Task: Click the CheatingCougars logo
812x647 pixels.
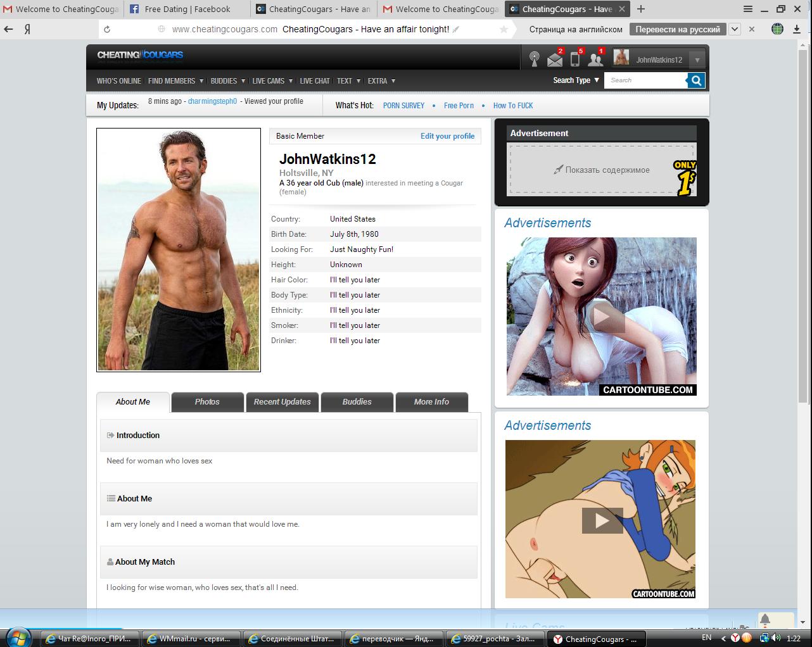Action: 140,55
